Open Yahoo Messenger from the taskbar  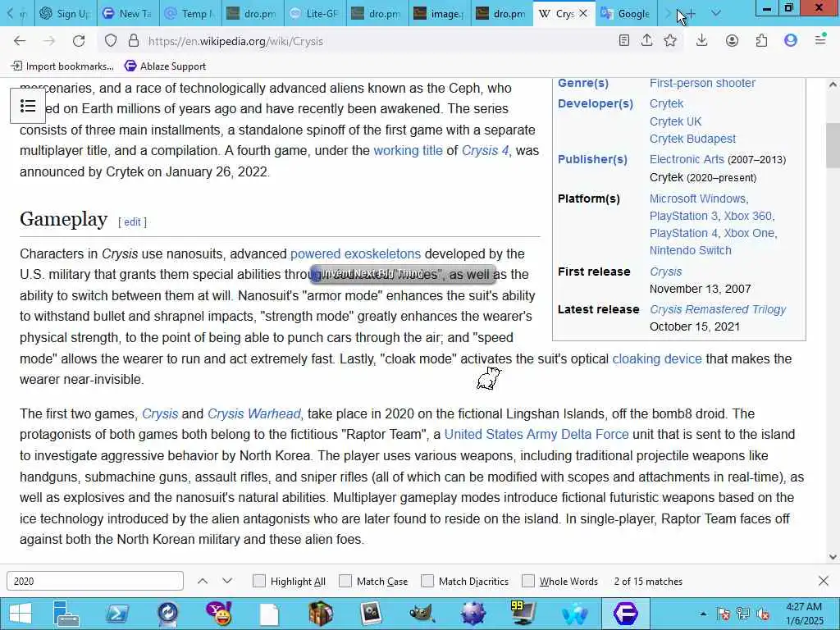[219, 614]
